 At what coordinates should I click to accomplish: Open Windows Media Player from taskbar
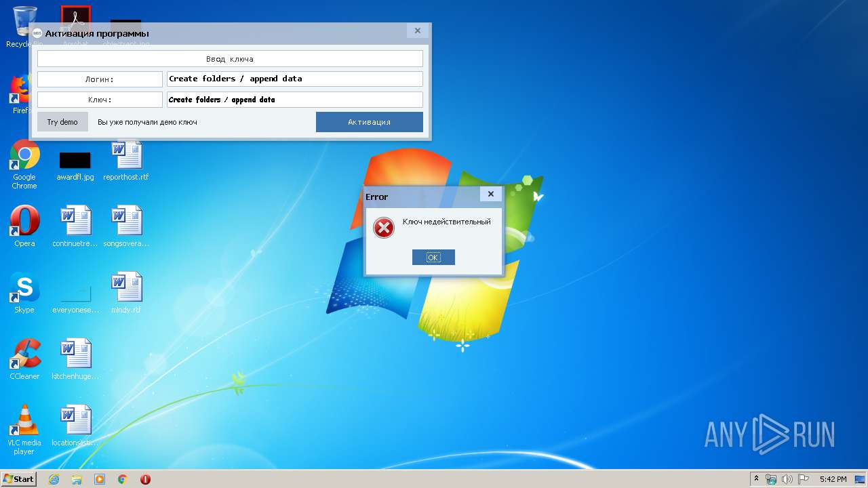100,479
